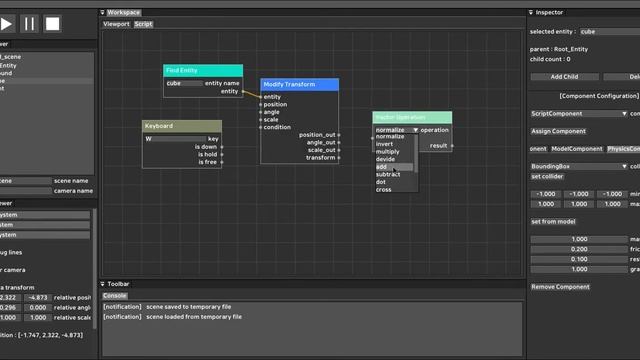The height and width of the screenshot is (360, 640).
Task: Adjust the 0.100 restitution value slider
Action: pyautogui.click(x=579, y=260)
